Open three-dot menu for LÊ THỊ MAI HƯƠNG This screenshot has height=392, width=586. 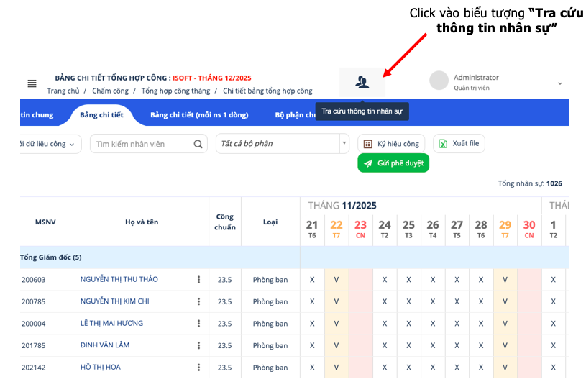click(x=199, y=324)
